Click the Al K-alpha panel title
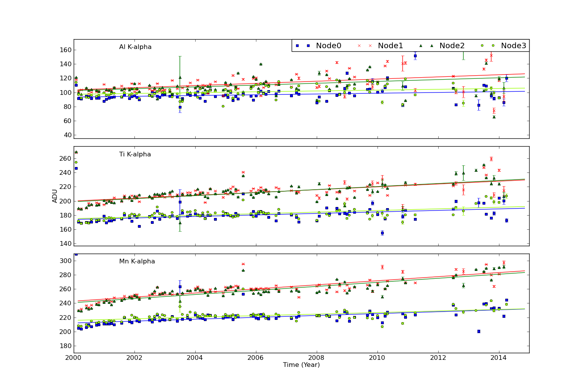588x392 pixels. point(135,47)
